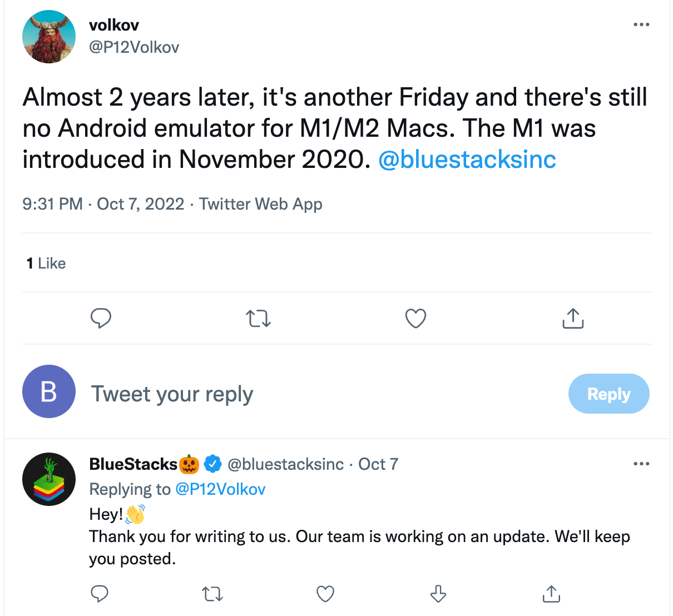673x616 pixels.
Task: Click the verified badge next to BlueStacks
Action: click(x=213, y=463)
